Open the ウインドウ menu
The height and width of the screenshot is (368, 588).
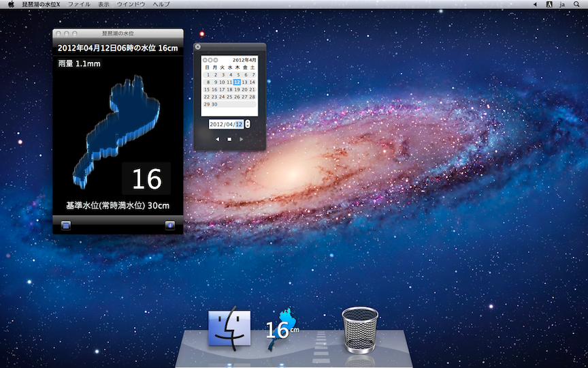coord(131,5)
